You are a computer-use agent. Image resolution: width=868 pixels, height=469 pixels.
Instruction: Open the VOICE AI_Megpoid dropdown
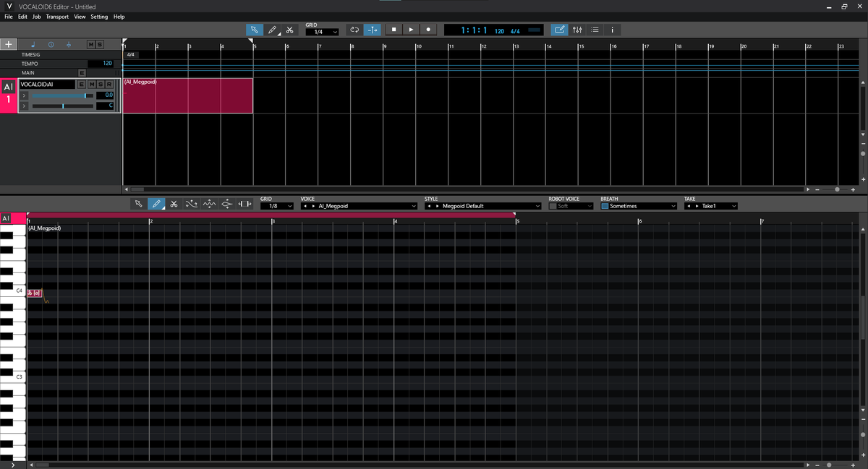(359, 206)
